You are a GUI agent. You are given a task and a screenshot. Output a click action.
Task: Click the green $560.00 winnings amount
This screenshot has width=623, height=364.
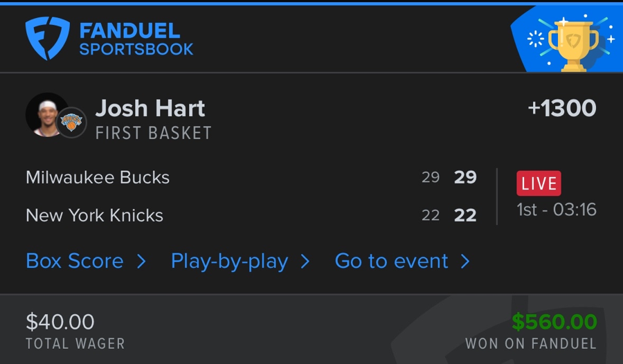(554, 322)
